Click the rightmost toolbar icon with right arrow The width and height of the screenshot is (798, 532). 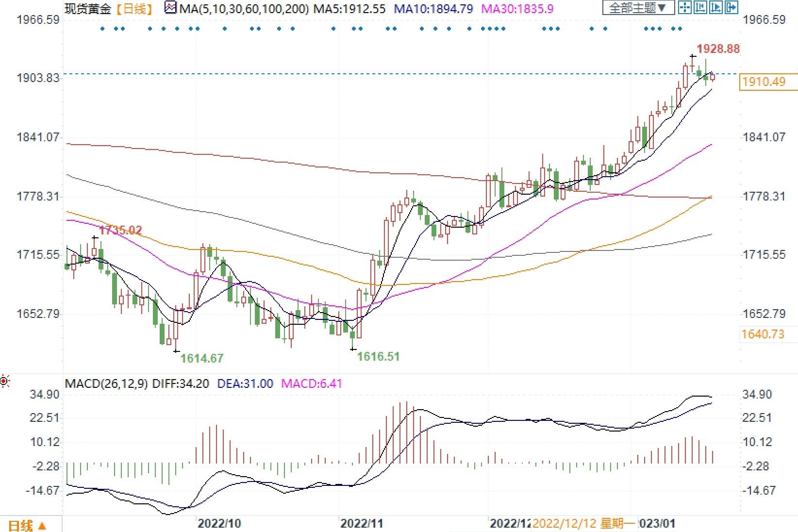point(731,7)
